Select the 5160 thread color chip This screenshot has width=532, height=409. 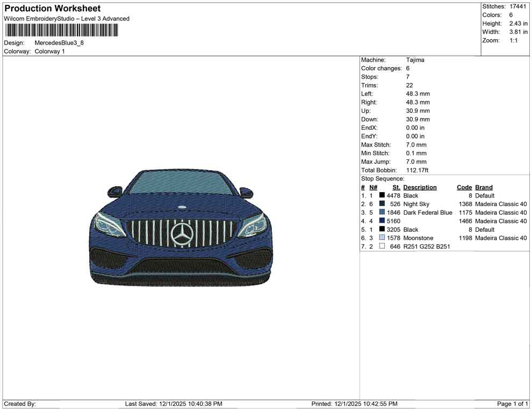(382, 221)
